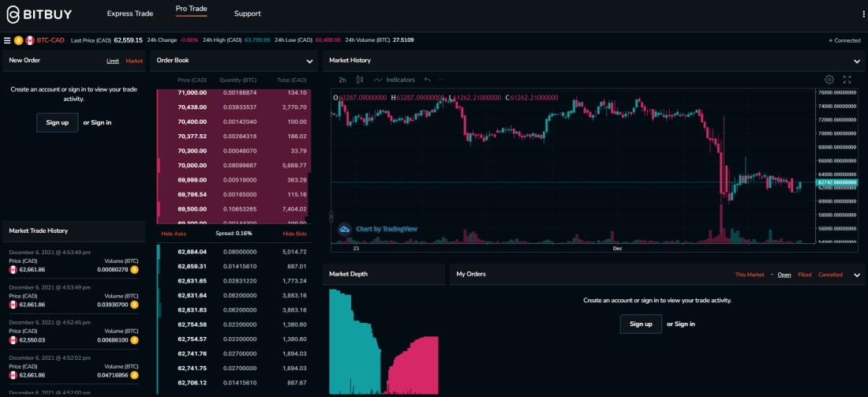Click the TradingView cloud logo
Screen dimensions: 868x397
(x=344, y=229)
